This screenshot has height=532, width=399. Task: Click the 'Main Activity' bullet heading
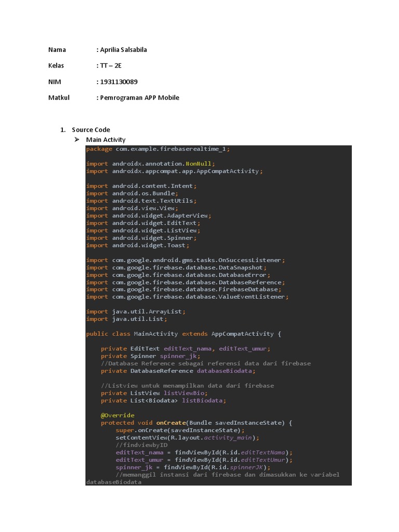[x=105, y=140]
